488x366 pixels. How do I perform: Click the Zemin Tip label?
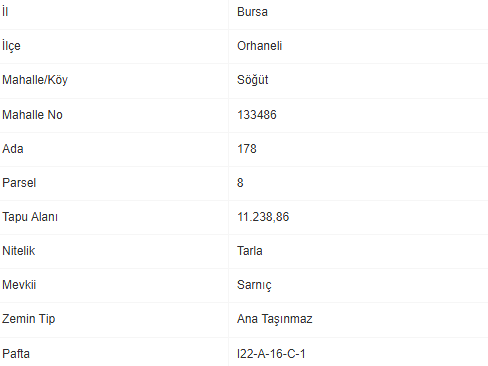pyautogui.click(x=29, y=319)
